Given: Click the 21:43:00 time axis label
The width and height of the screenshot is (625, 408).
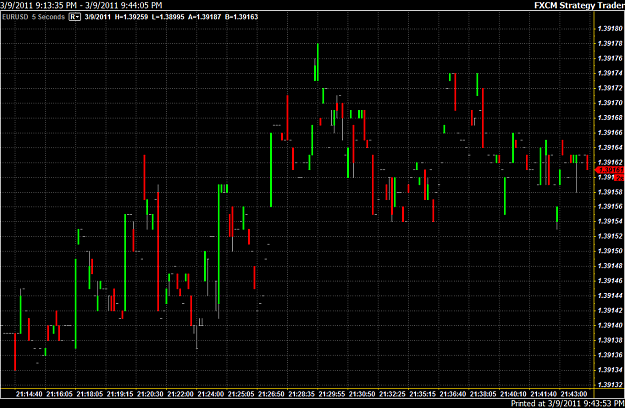Looking at the screenshot, I should pyautogui.click(x=574, y=394).
